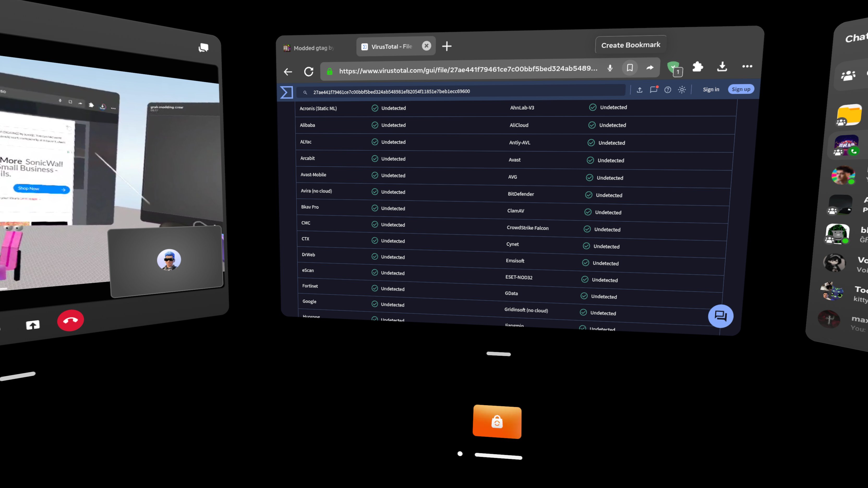This screenshot has height=488, width=868.
Task: Click the share arrow in the address bar
Action: pyautogui.click(x=650, y=67)
